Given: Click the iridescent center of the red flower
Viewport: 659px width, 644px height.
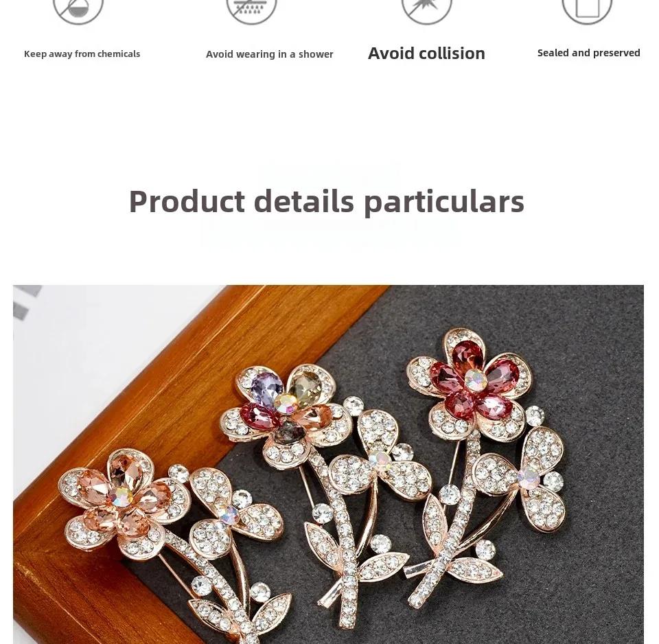Looking at the screenshot, I should 476,380.
